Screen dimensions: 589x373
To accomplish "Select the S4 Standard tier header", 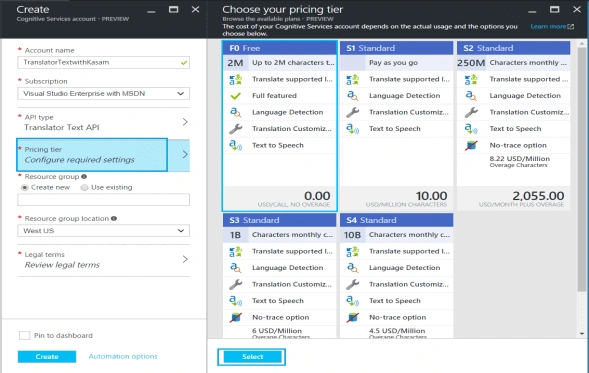I will click(x=396, y=220).
